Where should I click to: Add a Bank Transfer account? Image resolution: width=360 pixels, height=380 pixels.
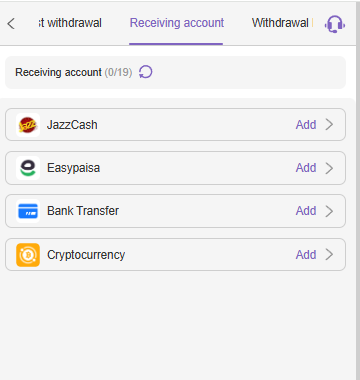[306, 211]
